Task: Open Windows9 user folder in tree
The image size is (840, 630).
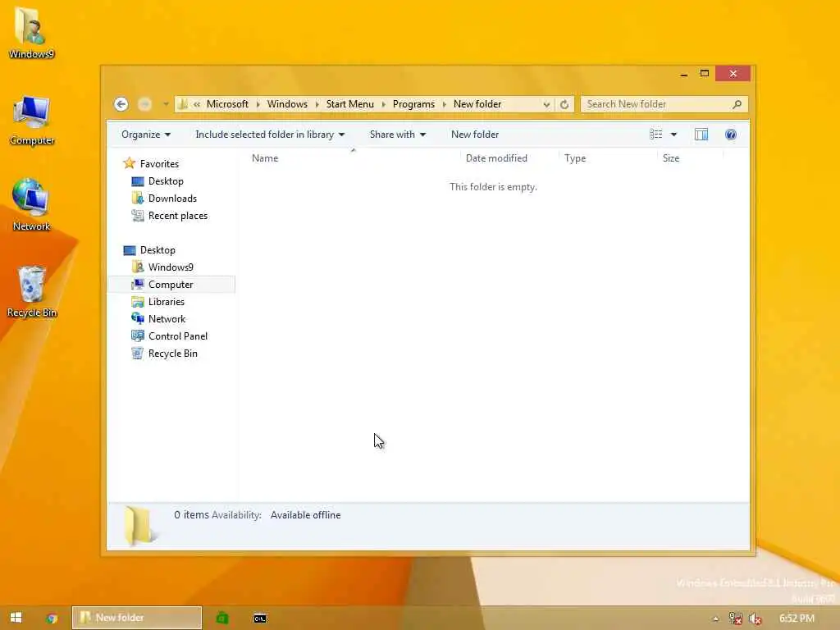Action: [x=171, y=267]
